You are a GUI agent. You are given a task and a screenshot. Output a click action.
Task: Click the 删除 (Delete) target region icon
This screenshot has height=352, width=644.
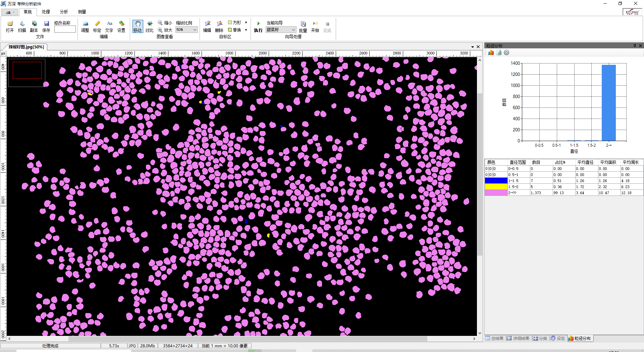[x=219, y=24]
